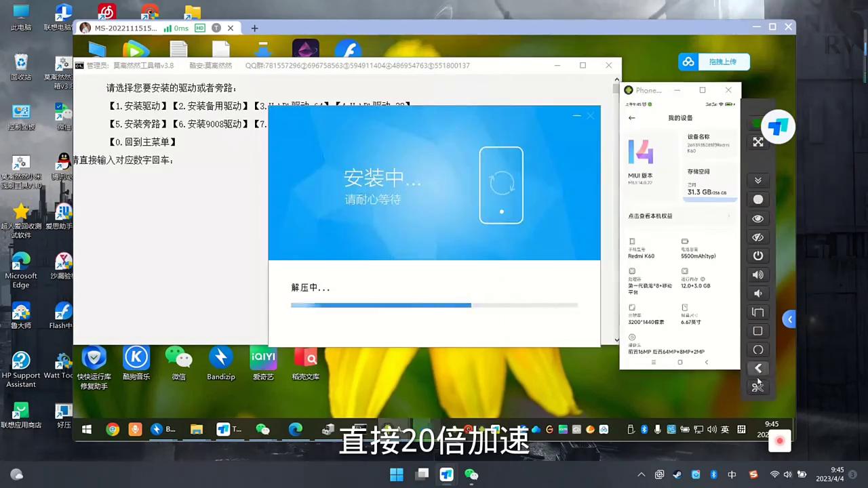Raise phone volume with the loud speaker icon
This screenshot has height=488, width=868.
tap(757, 274)
